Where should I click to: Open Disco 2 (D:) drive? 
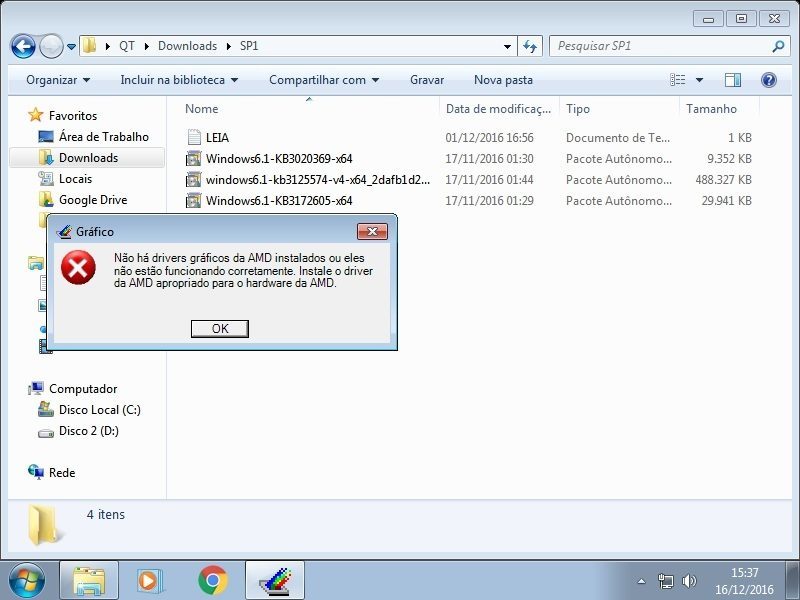88,431
